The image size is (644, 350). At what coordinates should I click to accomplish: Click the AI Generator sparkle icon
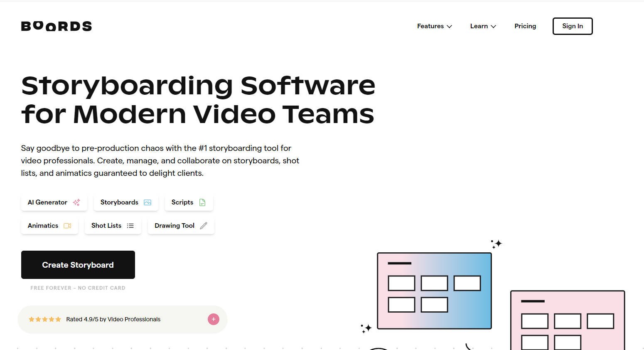coord(76,202)
